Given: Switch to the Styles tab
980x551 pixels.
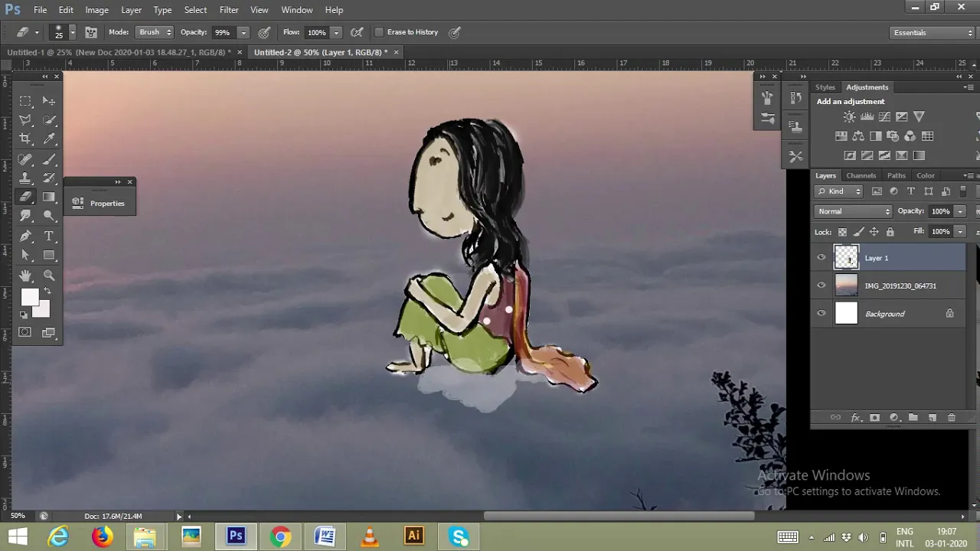Looking at the screenshot, I should pos(825,87).
